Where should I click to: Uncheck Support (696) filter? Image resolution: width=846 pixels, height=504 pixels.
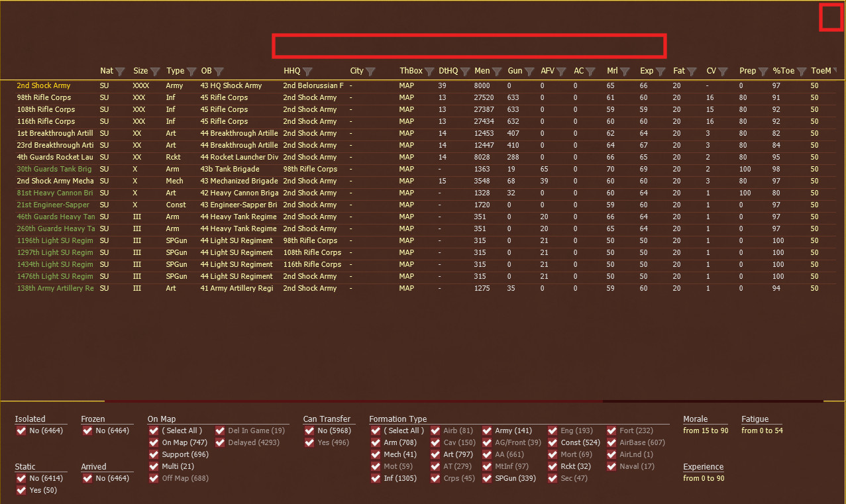[x=154, y=454]
